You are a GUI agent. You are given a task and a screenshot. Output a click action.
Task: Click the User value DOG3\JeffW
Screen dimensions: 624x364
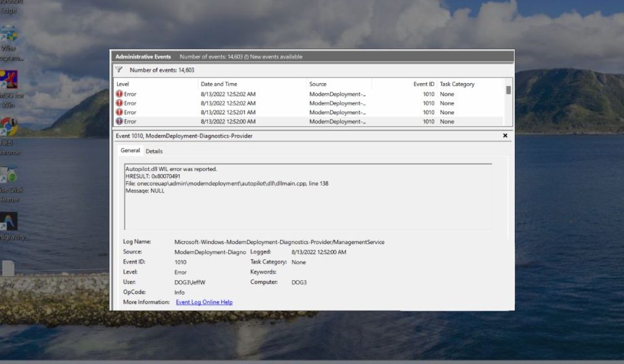coord(190,283)
